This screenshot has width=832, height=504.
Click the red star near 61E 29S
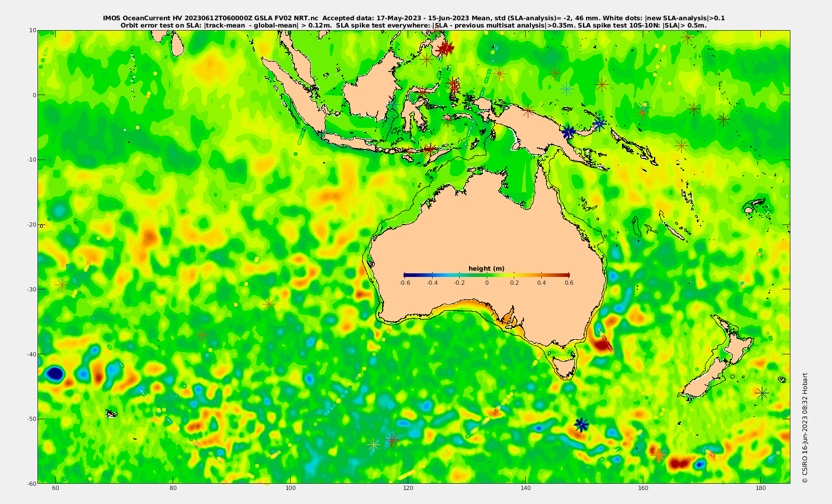coord(62,285)
